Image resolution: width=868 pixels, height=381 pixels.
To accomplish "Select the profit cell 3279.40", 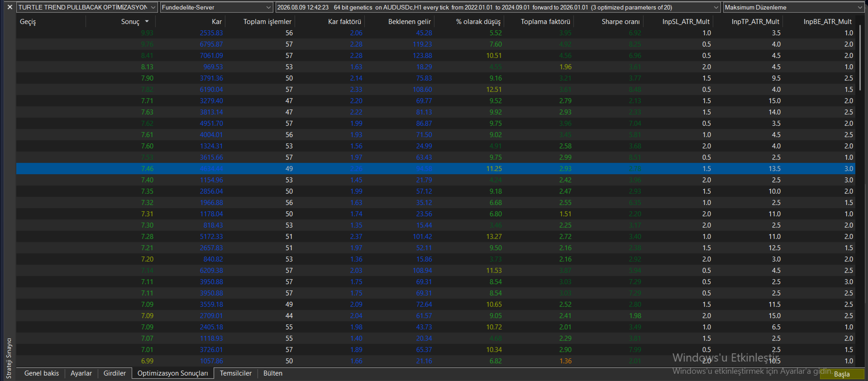I will (211, 101).
